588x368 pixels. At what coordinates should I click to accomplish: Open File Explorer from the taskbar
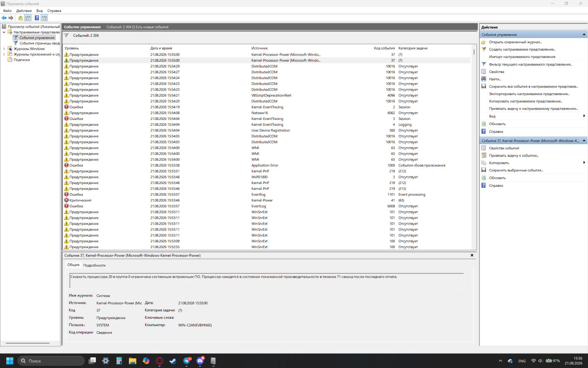click(132, 361)
